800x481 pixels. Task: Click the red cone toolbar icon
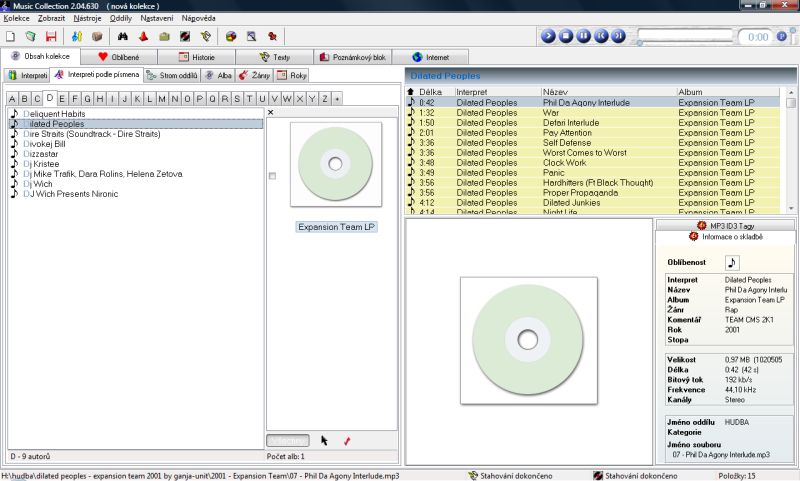(143, 37)
